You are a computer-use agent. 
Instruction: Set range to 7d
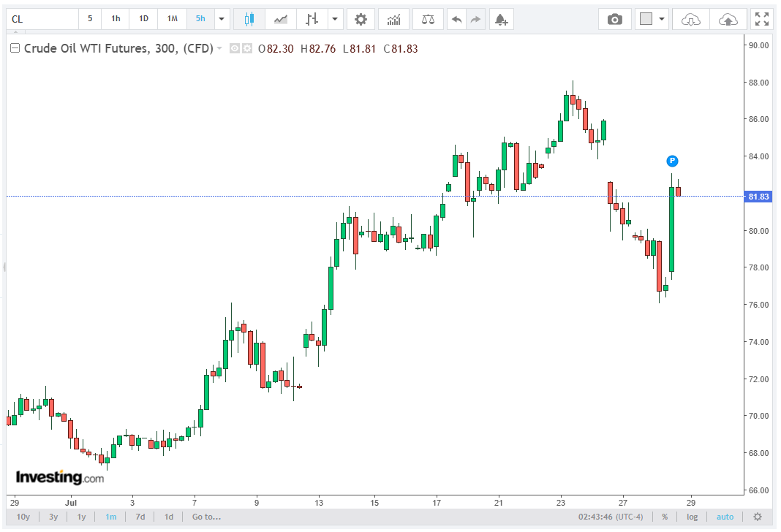pyautogui.click(x=140, y=517)
